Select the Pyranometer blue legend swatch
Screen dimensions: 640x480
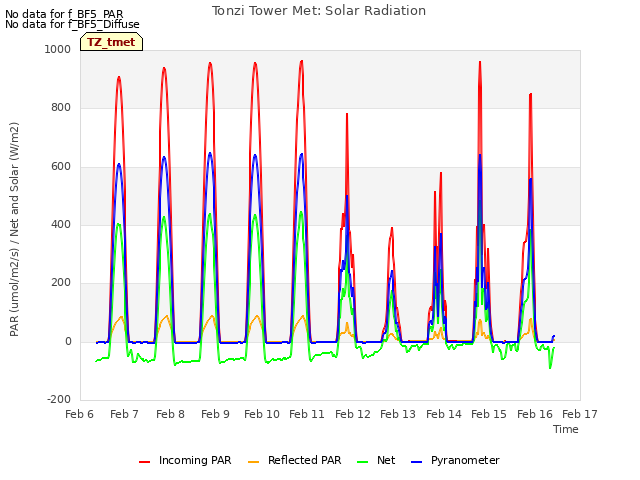coord(416,462)
